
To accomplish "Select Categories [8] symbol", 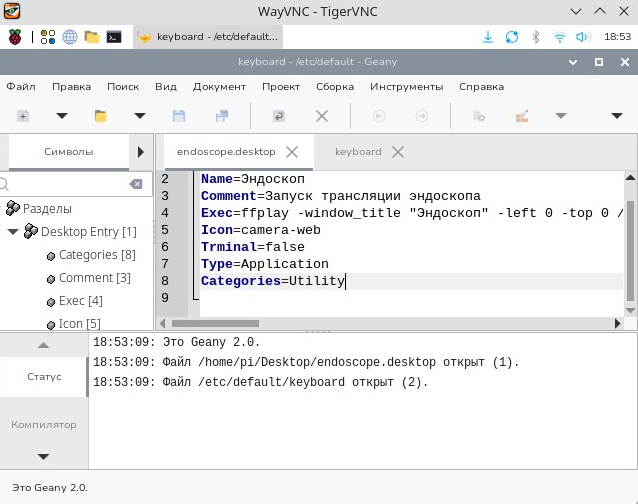I will tap(97, 255).
